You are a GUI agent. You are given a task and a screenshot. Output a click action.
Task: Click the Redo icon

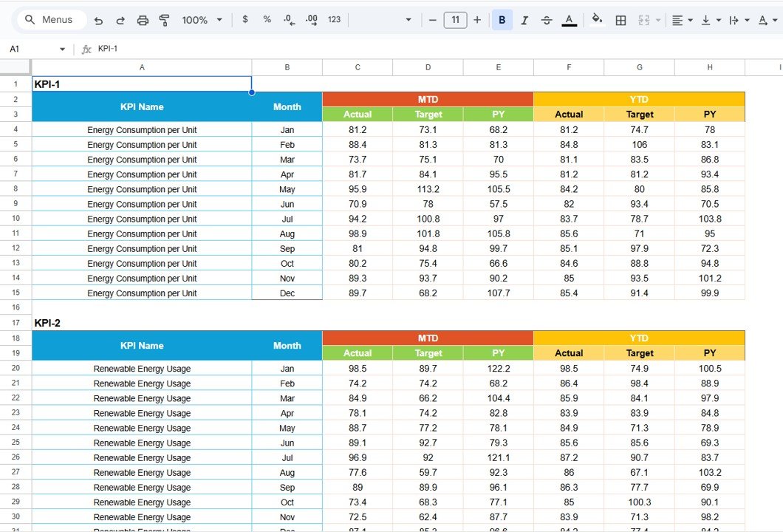coord(120,20)
